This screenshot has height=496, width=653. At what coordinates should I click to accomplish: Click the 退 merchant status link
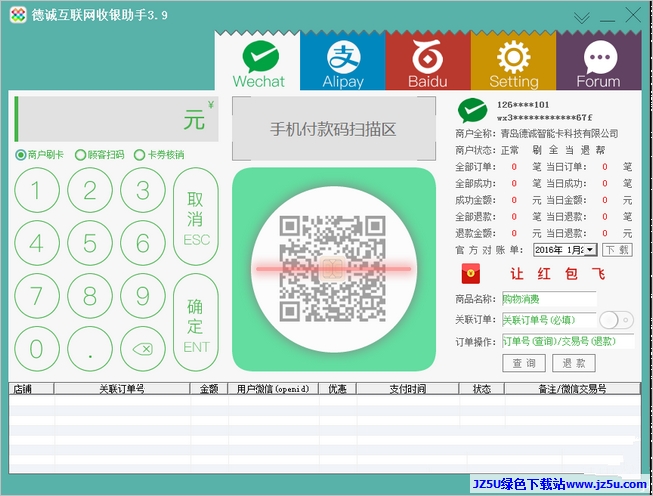click(585, 150)
